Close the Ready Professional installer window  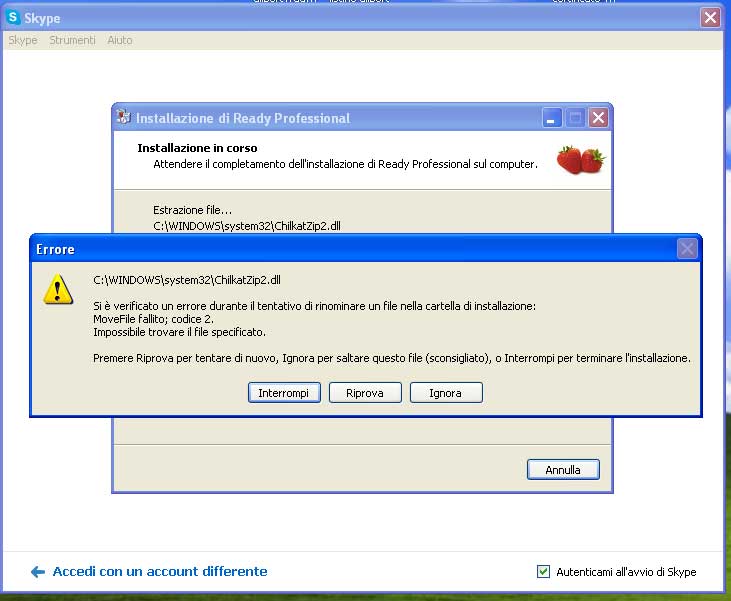[598, 118]
